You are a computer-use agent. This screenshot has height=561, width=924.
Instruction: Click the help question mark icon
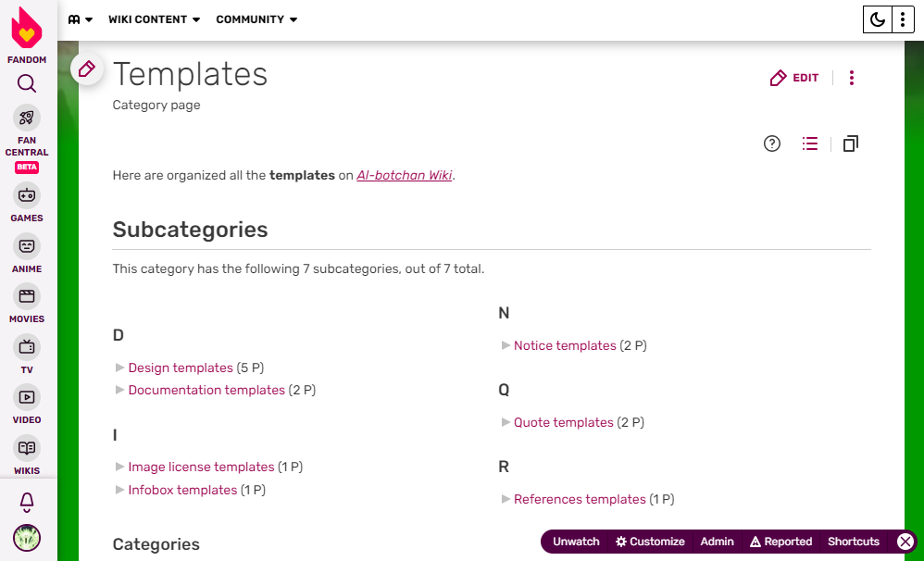pos(772,143)
